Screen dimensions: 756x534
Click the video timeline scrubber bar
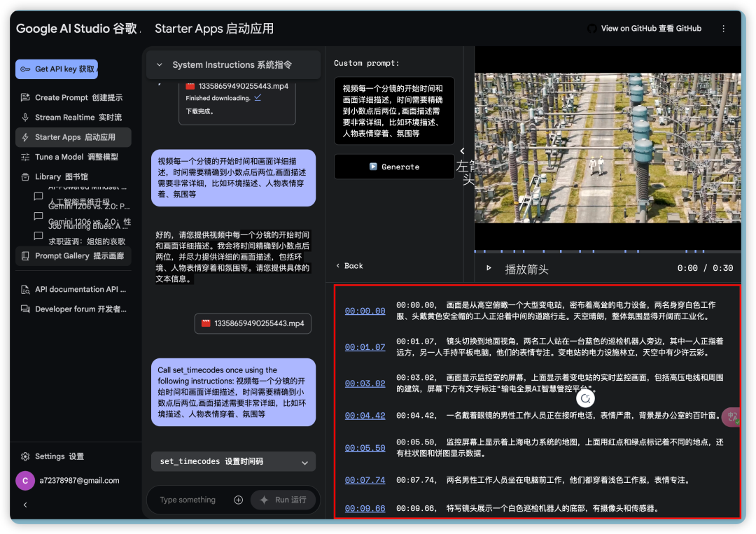coord(608,251)
